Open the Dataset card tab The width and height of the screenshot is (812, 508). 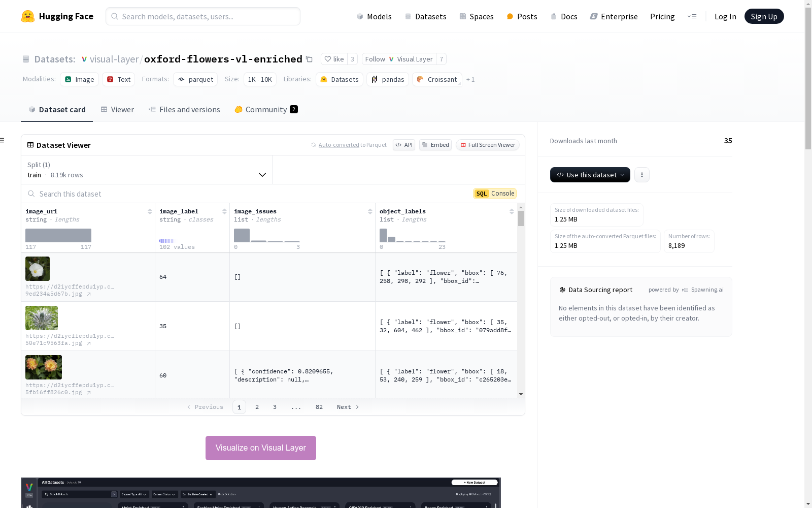click(x=57, y=110)
